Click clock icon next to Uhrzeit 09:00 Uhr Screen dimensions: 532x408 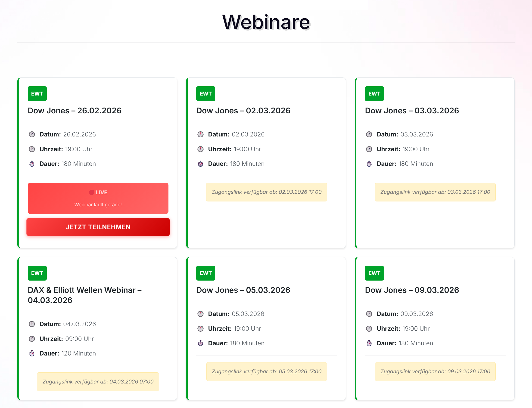click(32, 339)
